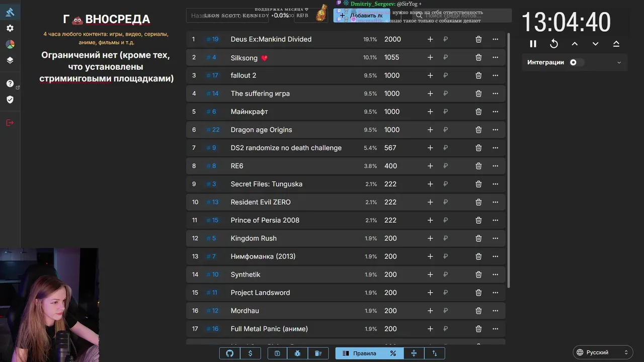Click the bug report icon in bottom toolbar
The height and width of the screenshot is (362, 644).
[x=298, y=353]
